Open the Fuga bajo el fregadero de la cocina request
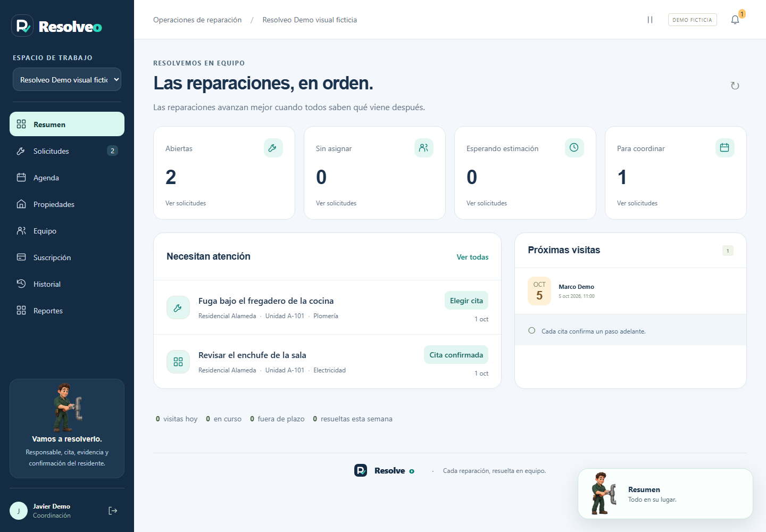The height and width of the screenshot is (532, 766). pyautogui.click(x=327, y=307)
